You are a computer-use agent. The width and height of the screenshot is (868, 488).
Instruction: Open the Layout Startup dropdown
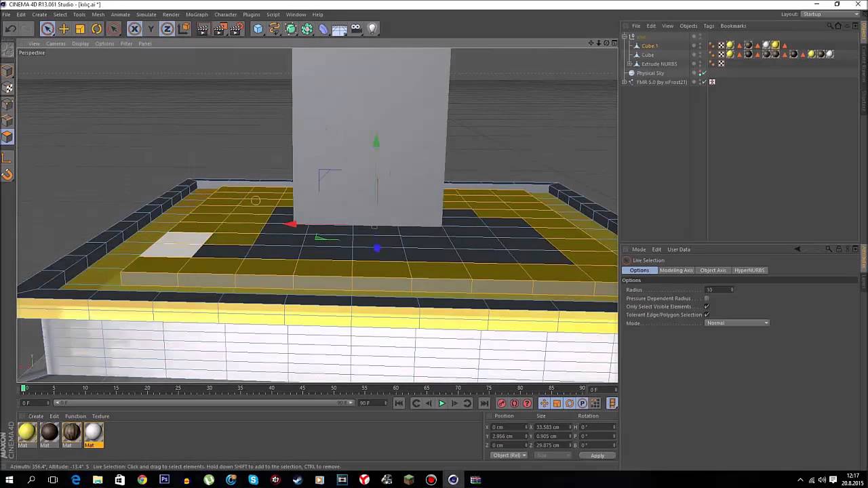(831, 14)
